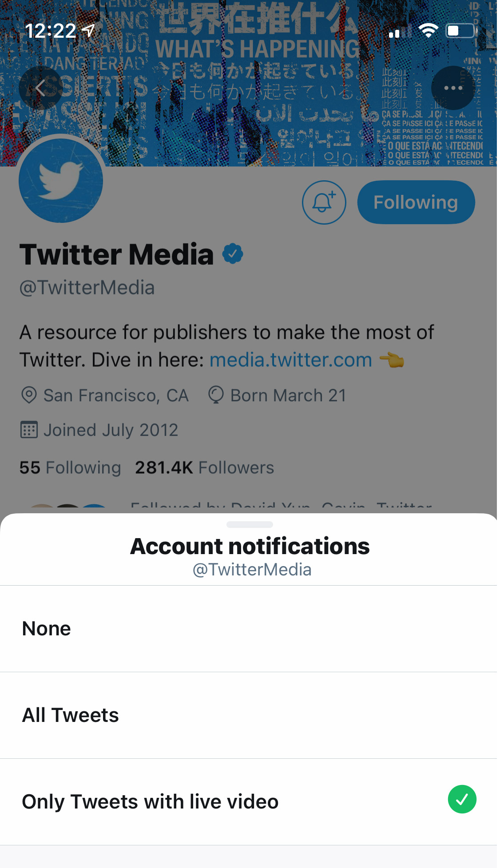Tap the Wi-Fi icon in the status bar
This screenshot has height=868, width=500.
[x=428, y=31]
